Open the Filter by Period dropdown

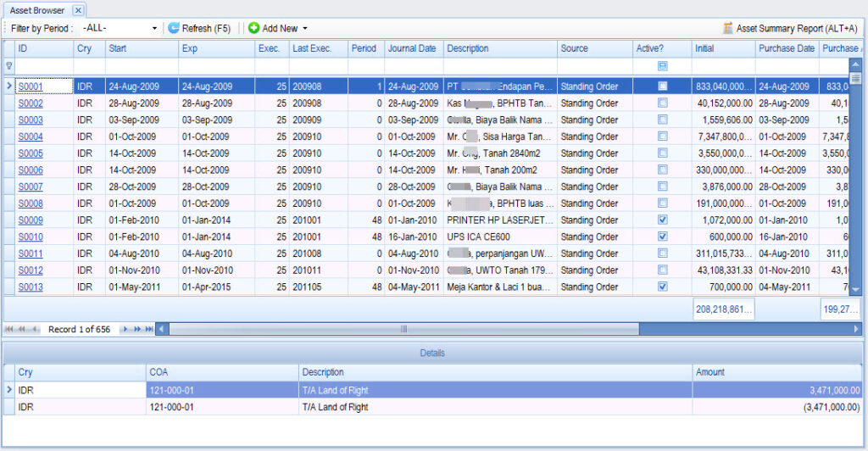coord(154,28)
